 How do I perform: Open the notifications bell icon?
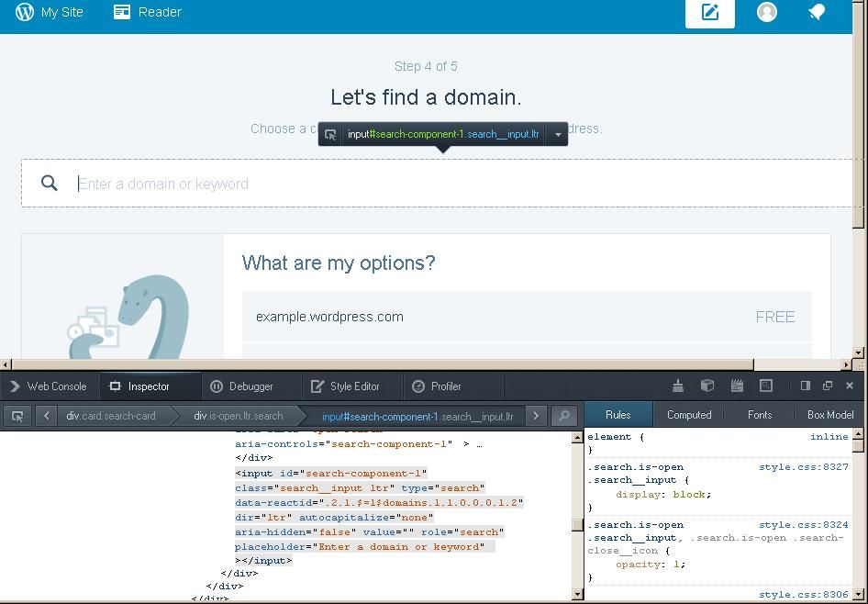816,12
